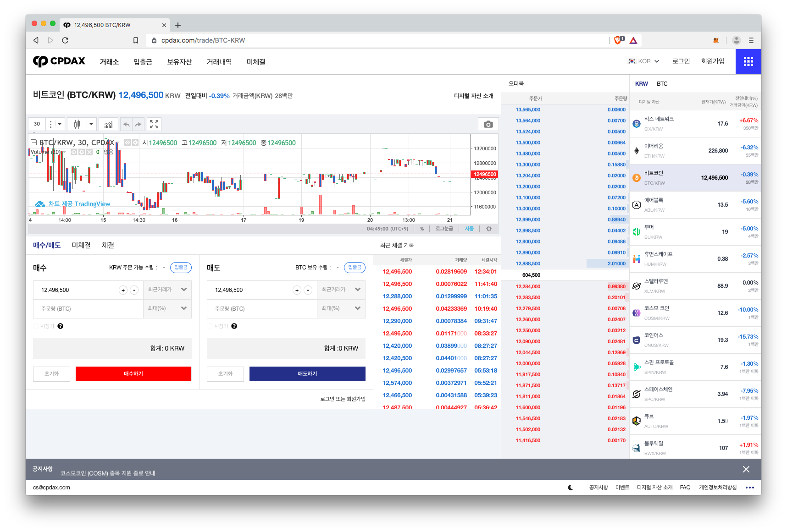Collapse the BTC/KRW chart legend
The image size is (787, 532).
(x=34, y=143)
